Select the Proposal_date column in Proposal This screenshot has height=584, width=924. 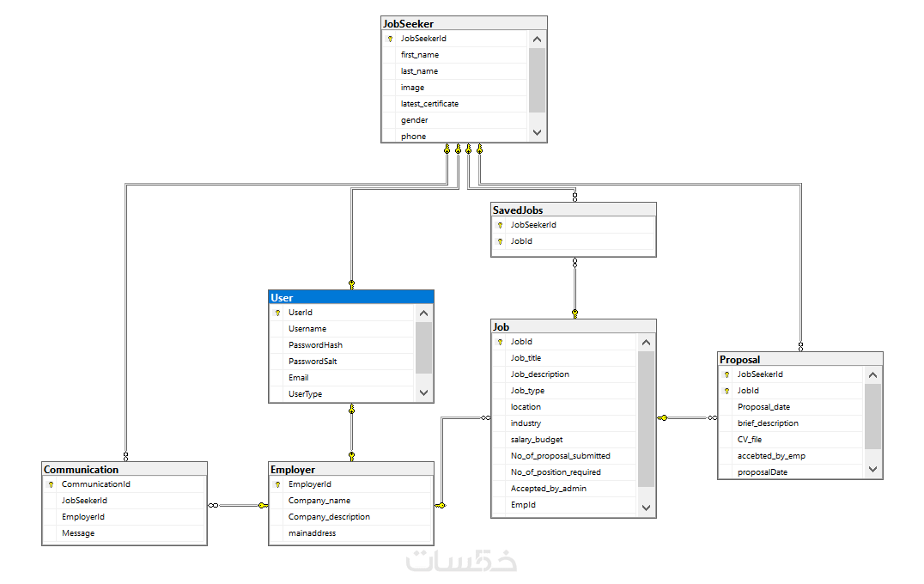(792, 407)
